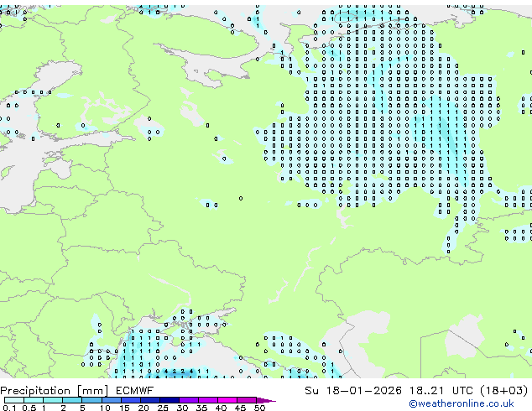Click the legend value '10'
Image resolution: width=532 pixels, height=411 pixels.
(x=105, y=408)
